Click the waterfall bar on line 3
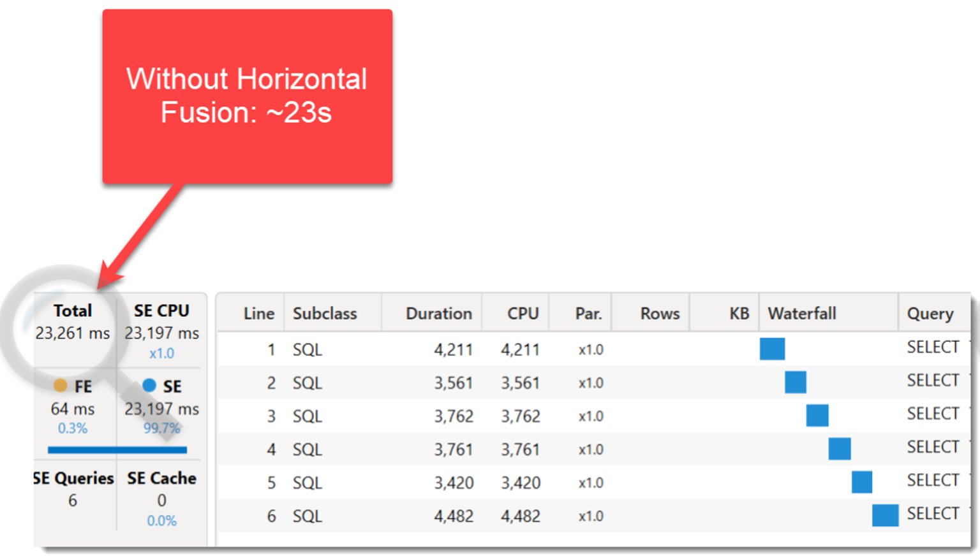The width and height of the screenshot is (980, 556). (x=817, y=416)
